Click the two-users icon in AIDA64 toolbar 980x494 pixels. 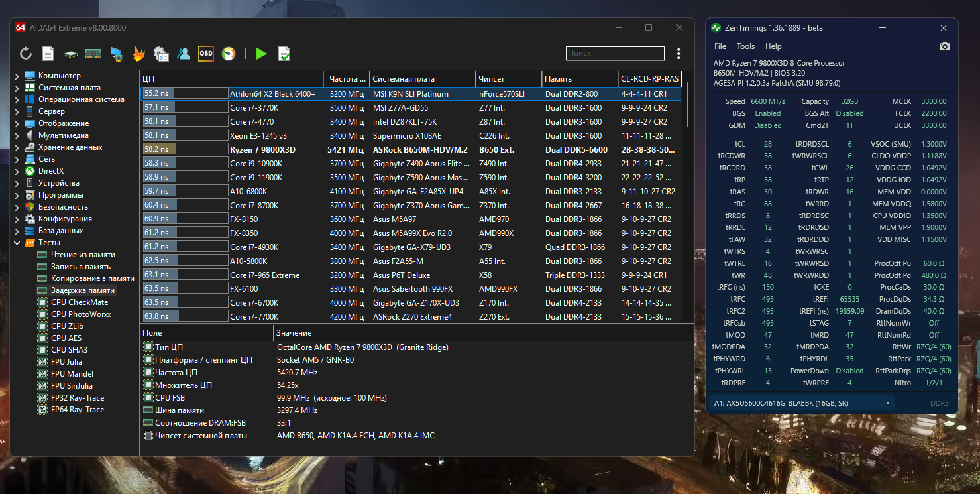[x=184, y=54]
